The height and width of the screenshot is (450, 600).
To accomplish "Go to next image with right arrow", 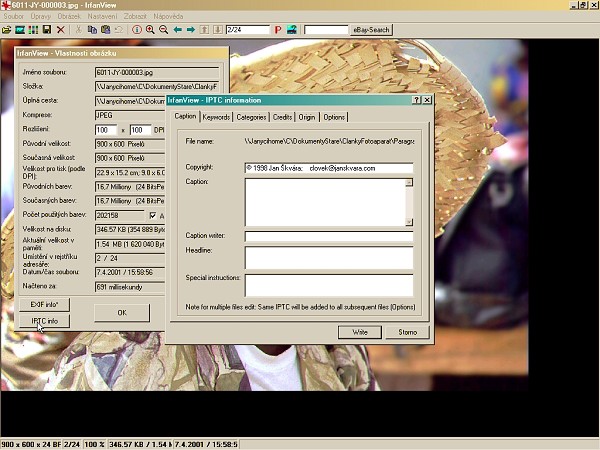I will coord(190,30).
